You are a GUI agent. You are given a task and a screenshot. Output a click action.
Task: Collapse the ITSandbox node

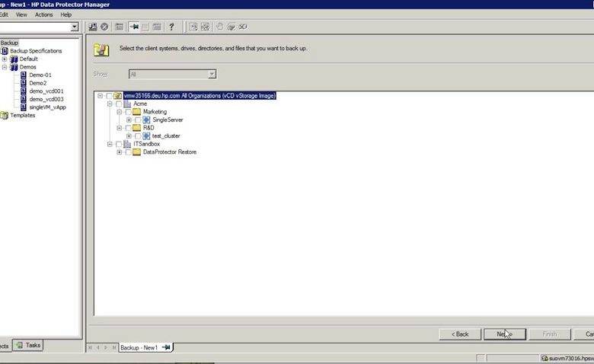110,145
